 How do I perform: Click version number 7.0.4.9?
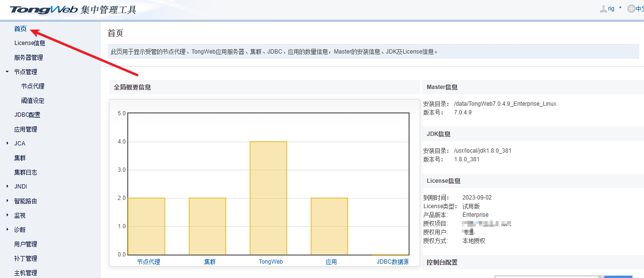pos(463,112)
